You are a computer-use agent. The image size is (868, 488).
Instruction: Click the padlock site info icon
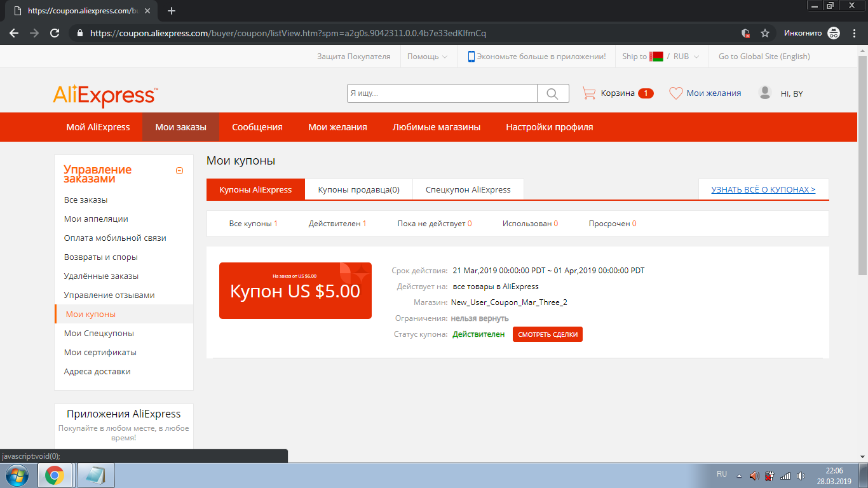tap(79, 33)
